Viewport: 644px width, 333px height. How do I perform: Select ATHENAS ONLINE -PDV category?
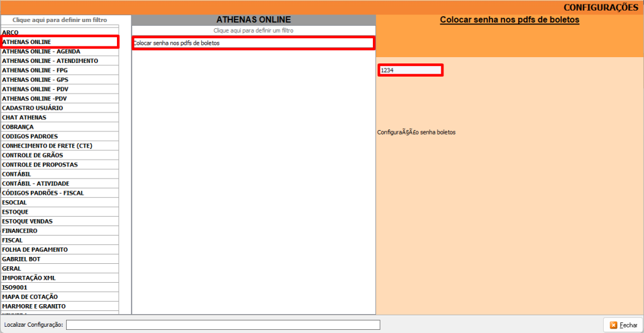pos(60,99)
